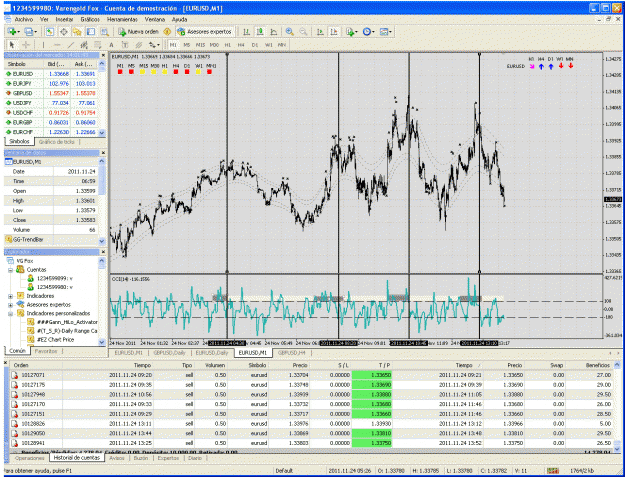The height and width of the screenshot is (477, 625).
Task: Switch timeframe to MN
Action: (282, 45)
